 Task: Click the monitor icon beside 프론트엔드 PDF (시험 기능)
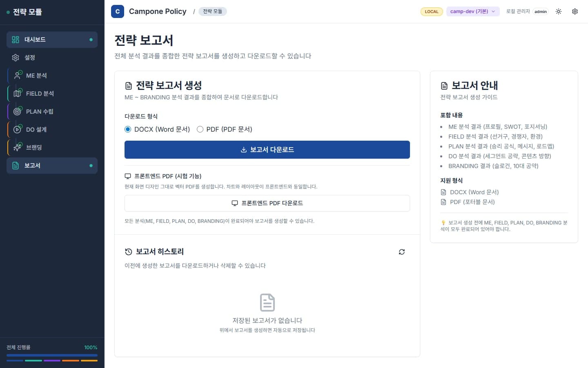pos(128,176)
